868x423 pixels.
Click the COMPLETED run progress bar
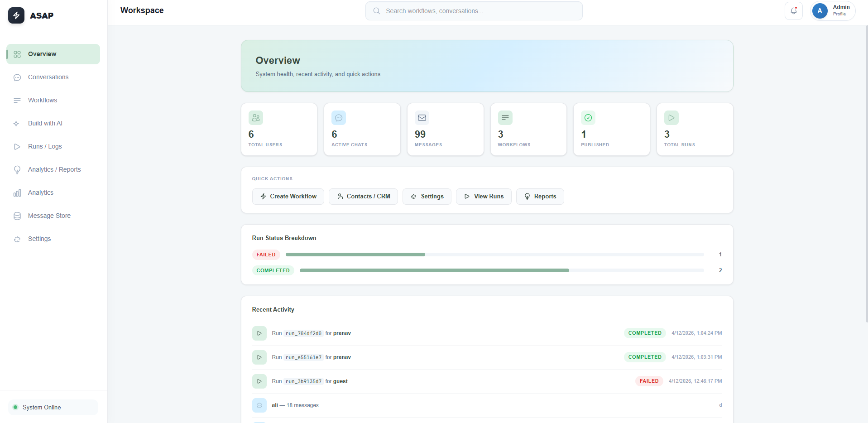(x=502, y=270)
